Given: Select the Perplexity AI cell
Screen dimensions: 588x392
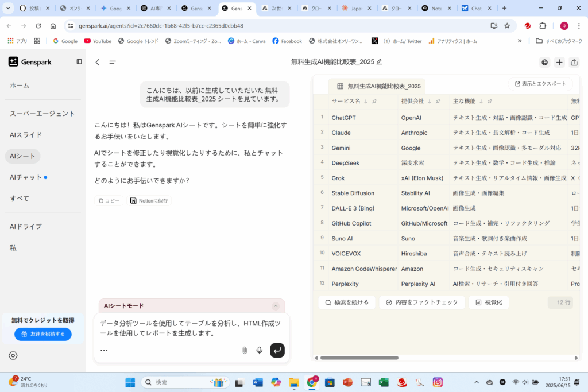Looking at the screenshot, I should pyautogui.click(x=423, y=284).
